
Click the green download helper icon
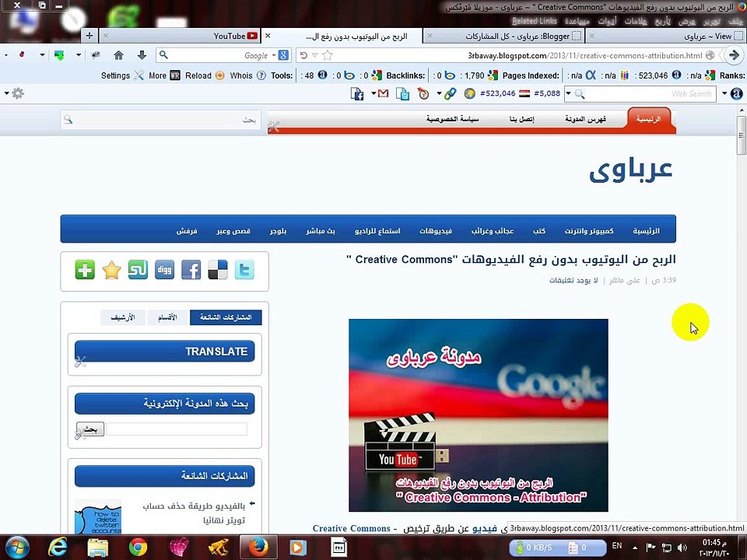coord(60,55)
